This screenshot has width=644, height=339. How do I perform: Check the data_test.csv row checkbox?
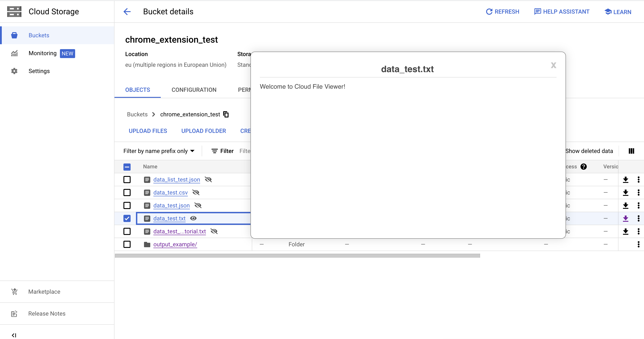click(127, 193)
